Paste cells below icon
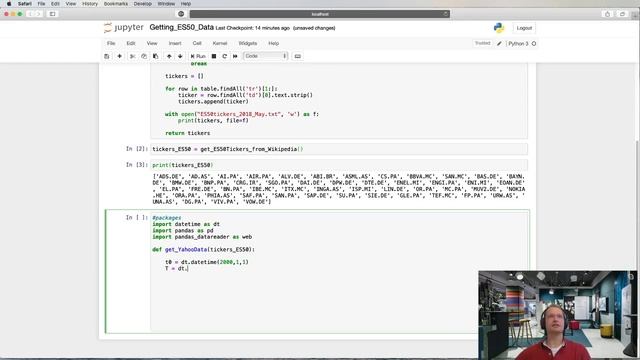640x360 pixels. coord(156,56)
